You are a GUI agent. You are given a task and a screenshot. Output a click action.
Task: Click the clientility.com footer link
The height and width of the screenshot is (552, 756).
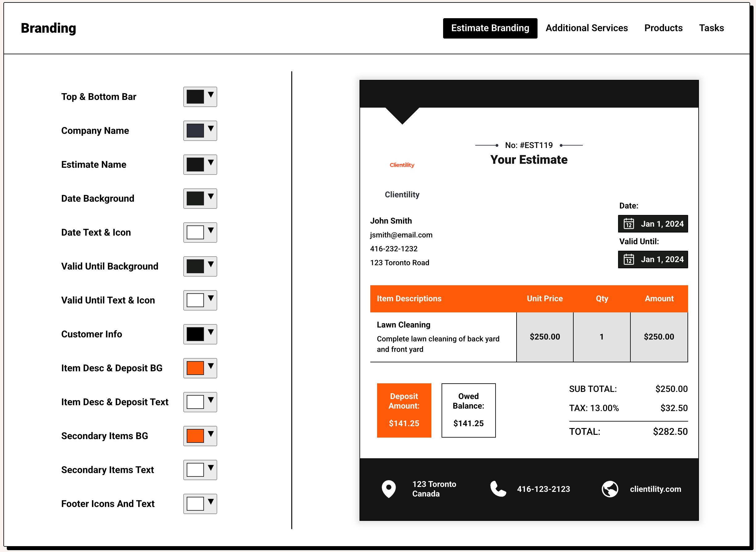655,489
